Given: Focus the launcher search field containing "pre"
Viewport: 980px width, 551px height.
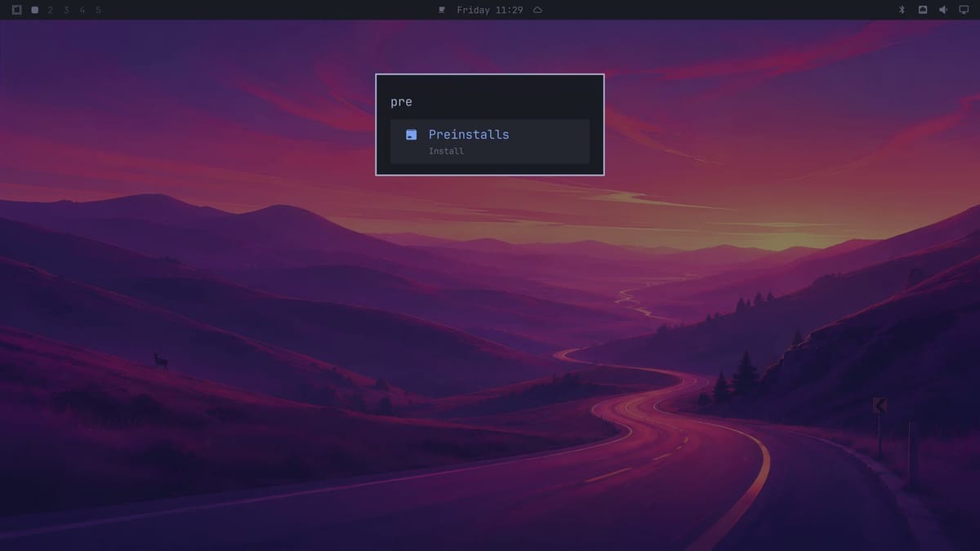Looking at the screenshot, I should 490,102.
